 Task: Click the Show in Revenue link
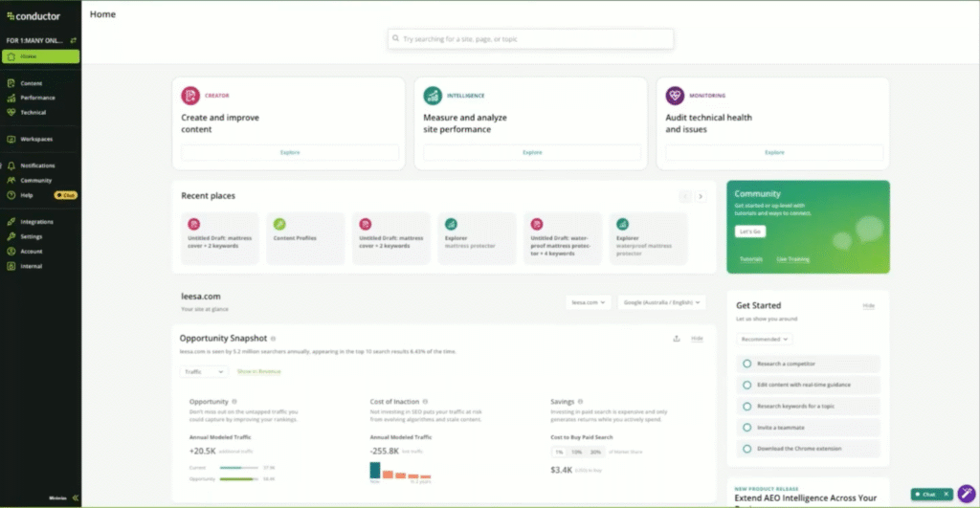click(x=258, y=371)
